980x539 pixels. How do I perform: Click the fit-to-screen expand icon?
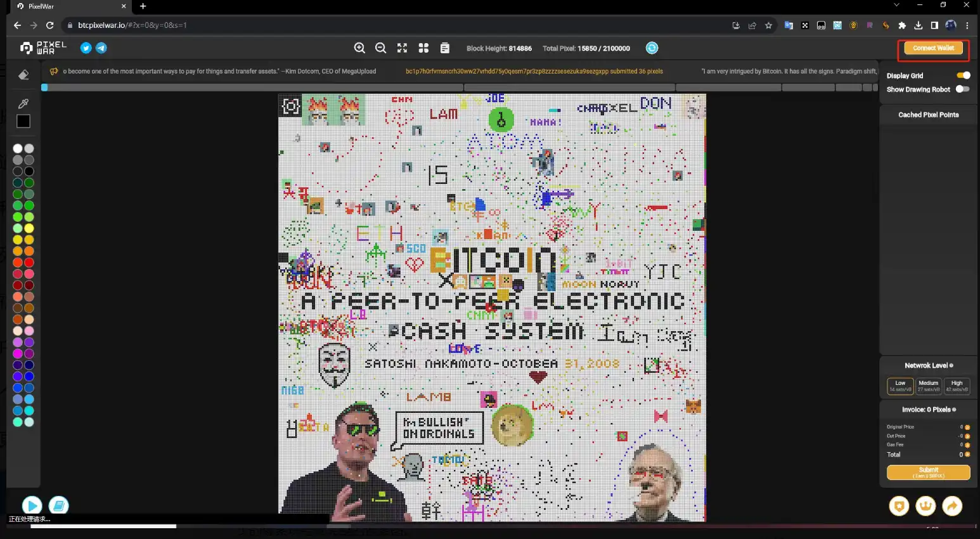pyautogui.click(x=402, y=48)
